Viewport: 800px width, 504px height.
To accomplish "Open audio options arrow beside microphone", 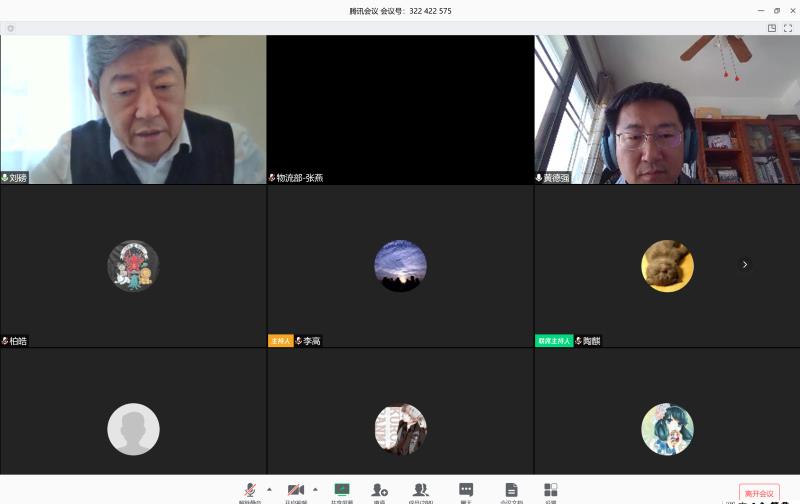I will (x=269, y=490).
